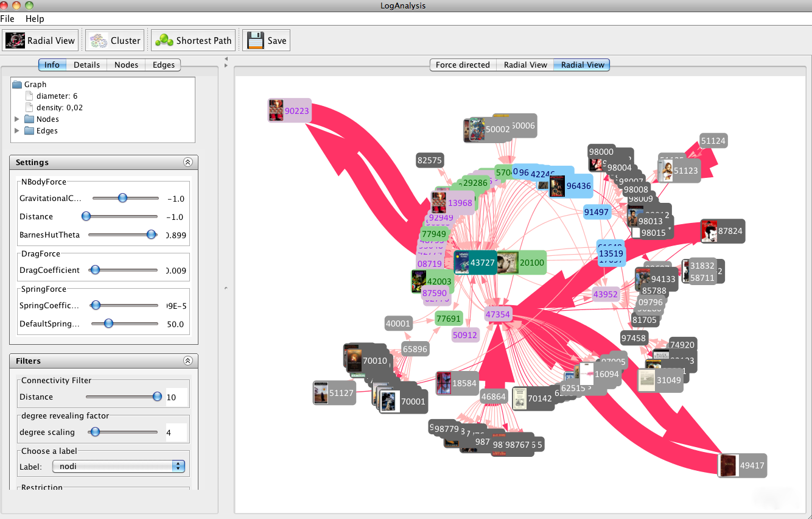Open the Label dropdown showing nodi
The height and width of the screenshot is (519, 812).
coord(118,467)
